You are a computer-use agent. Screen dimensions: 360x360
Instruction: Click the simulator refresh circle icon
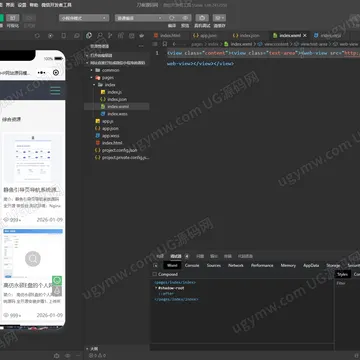[x=37, y=36]
